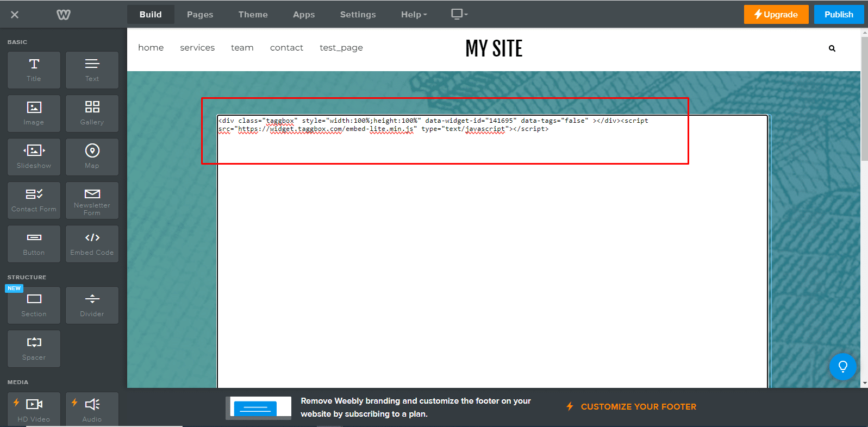Viewport: 868px width, 427px height.
Task: Select the Title element icon
Action: click(x=34, y=70)
